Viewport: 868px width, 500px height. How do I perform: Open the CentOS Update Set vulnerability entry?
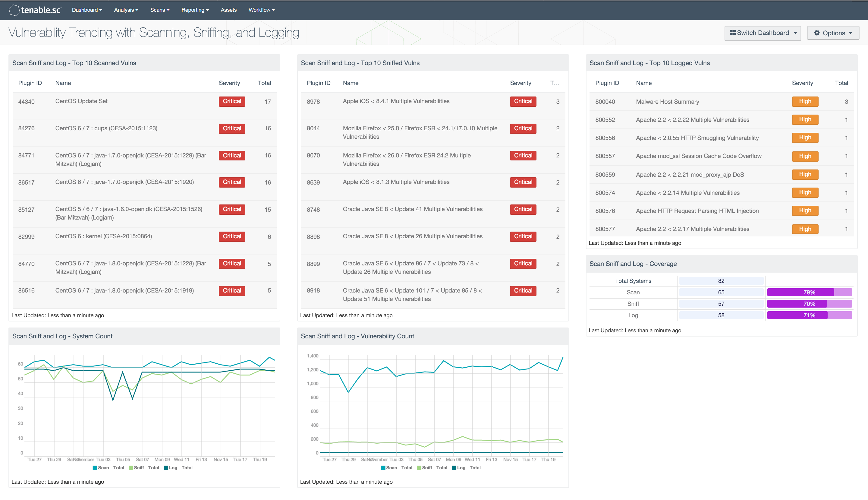point(81,101)
